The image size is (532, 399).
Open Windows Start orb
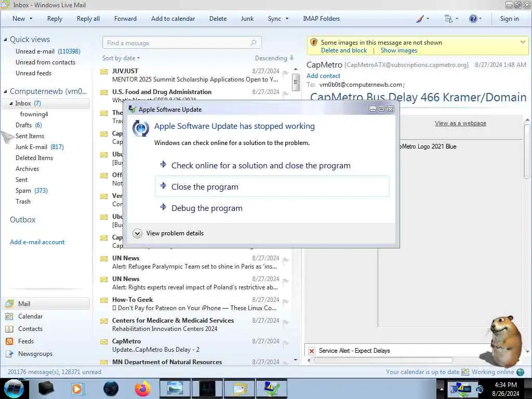point(13,389)
